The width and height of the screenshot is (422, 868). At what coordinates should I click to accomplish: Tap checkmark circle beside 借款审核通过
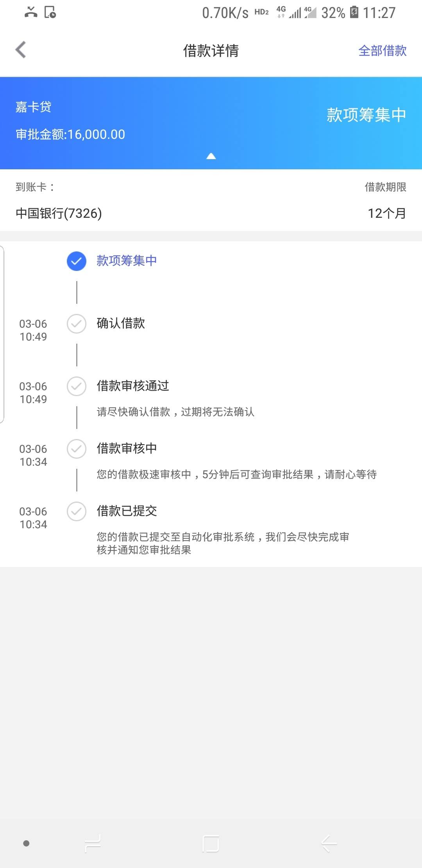(x=77, y=386)
